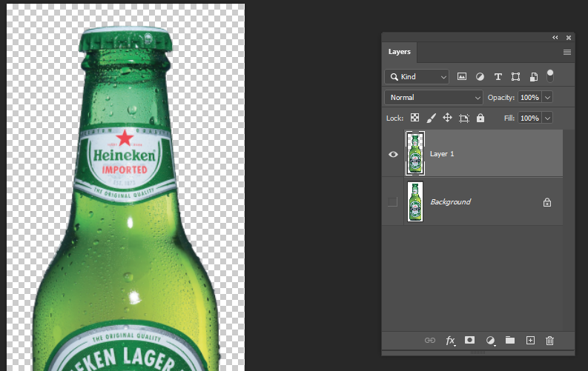Screen dimensions: 588x371
Task: Close the Layers panel
Action: 569,38
